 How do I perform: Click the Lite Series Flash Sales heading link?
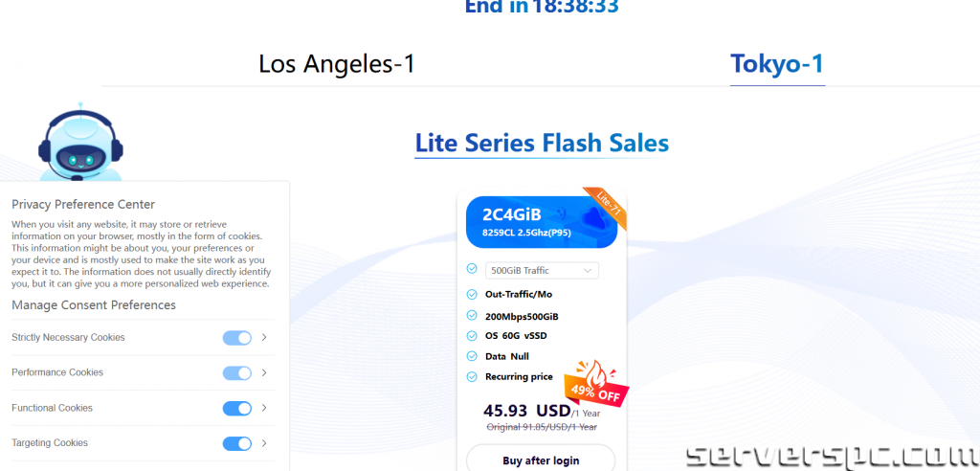click(x=542, y=143)
